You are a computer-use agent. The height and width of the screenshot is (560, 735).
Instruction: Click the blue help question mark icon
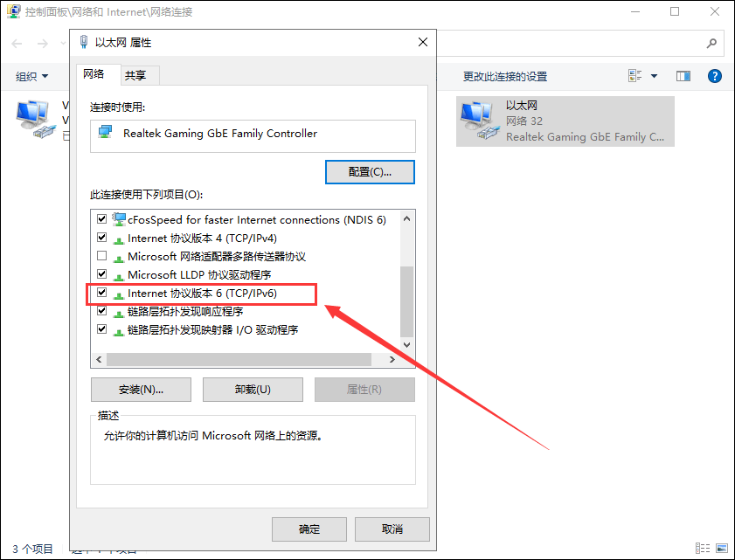(x=714, y=76)
